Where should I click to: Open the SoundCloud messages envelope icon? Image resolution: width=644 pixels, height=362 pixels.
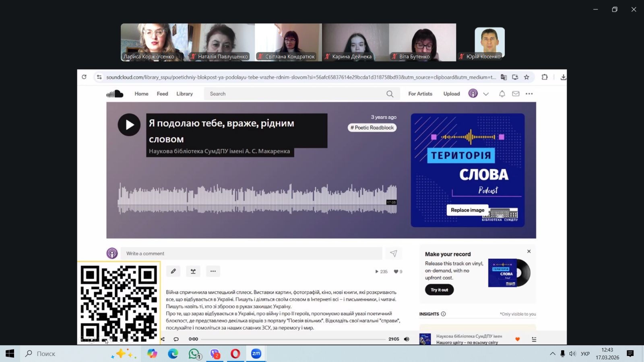(x=516, y=94)
